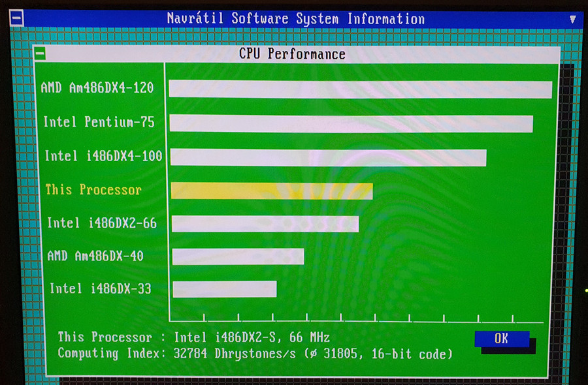Image resolution: width=588 pixels, height=385 pixels.
Task: Click the yellow This Processor bar
Action: (272, 191)
